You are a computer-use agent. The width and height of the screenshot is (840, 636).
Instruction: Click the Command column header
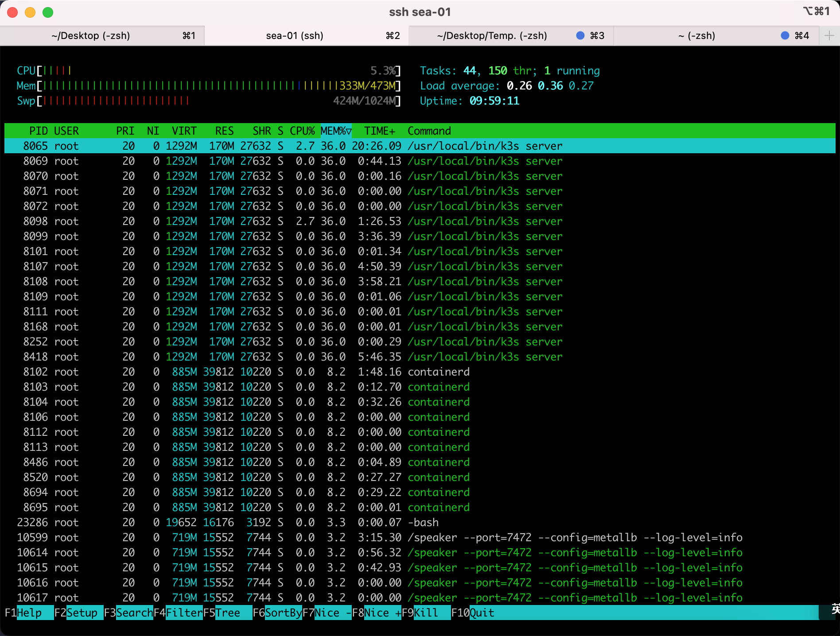[429, 131]
